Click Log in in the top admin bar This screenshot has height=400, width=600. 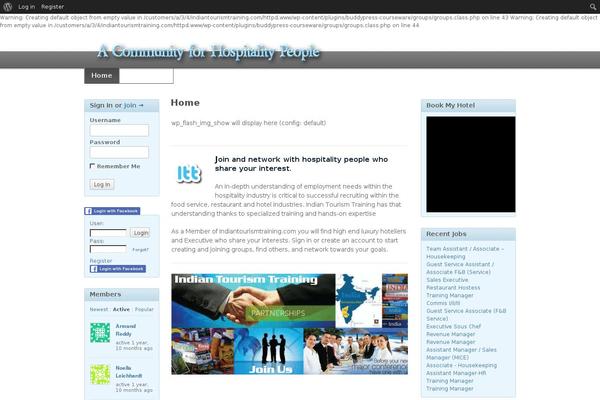pyautogui.click(x=26, y=7)
